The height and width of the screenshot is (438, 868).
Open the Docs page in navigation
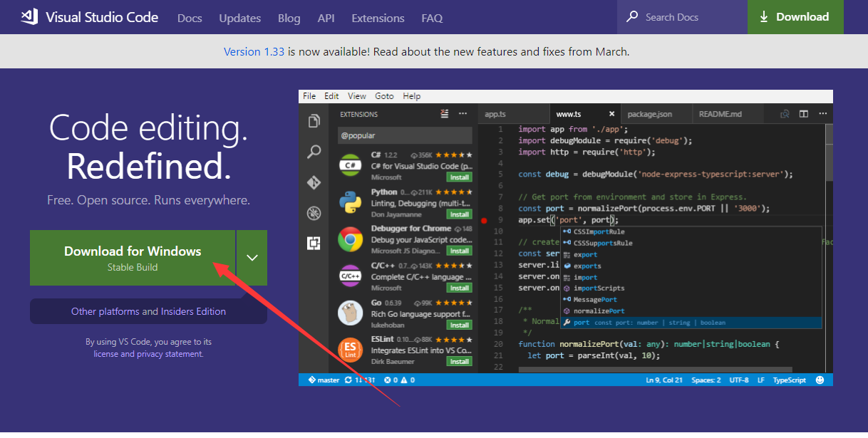click(x=190, y=18)
